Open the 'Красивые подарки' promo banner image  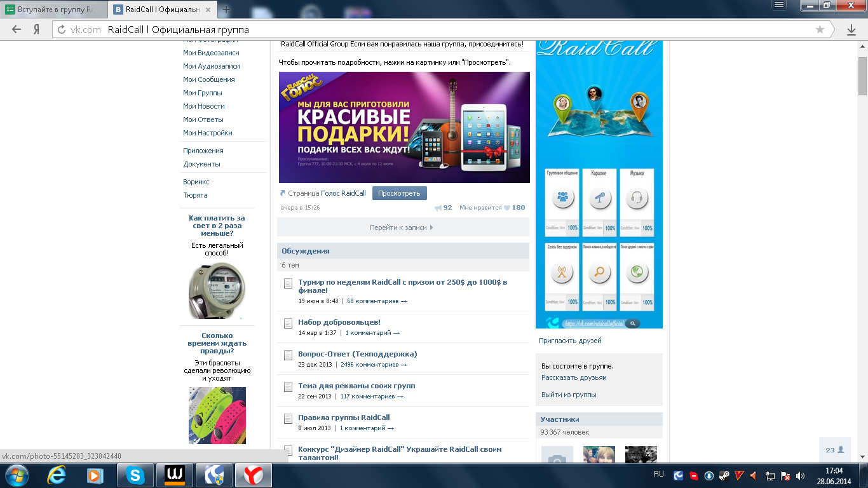(404, 127)
